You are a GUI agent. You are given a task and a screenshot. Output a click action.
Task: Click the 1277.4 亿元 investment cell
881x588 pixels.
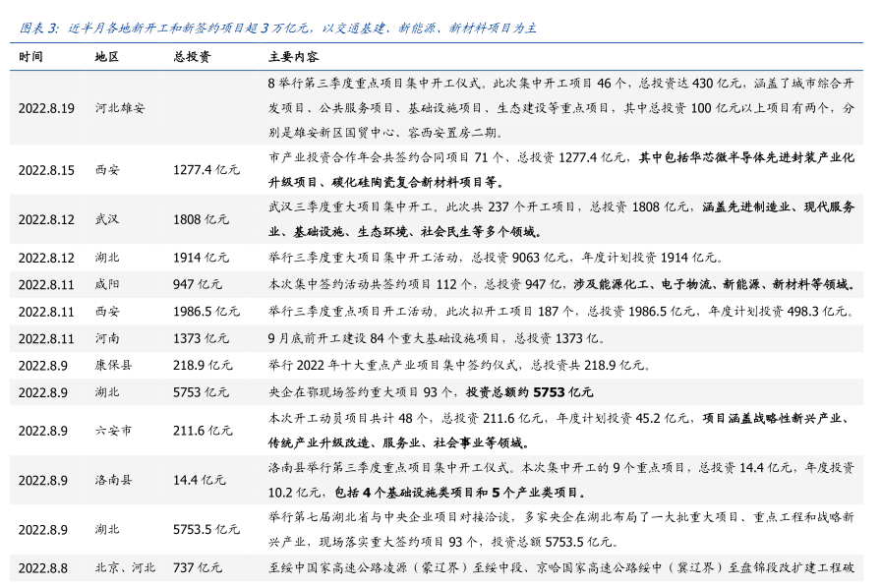coord(206,170)
